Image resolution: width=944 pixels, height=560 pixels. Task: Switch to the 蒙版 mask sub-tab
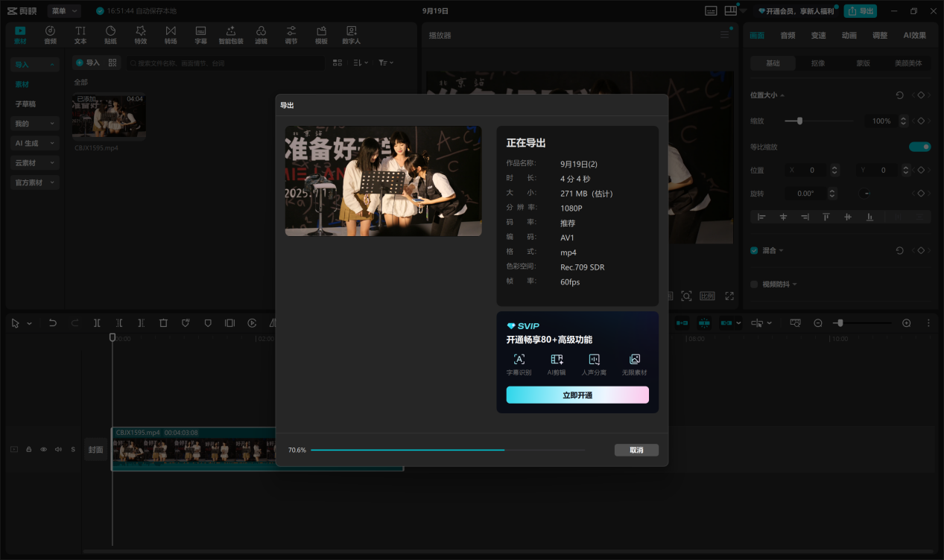coord(863,63)
